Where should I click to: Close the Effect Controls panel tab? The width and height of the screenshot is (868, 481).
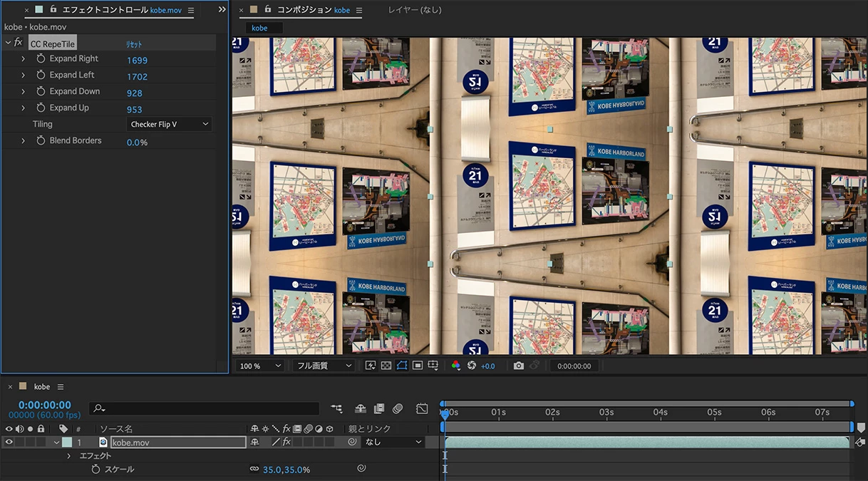(x=27, y=11)
